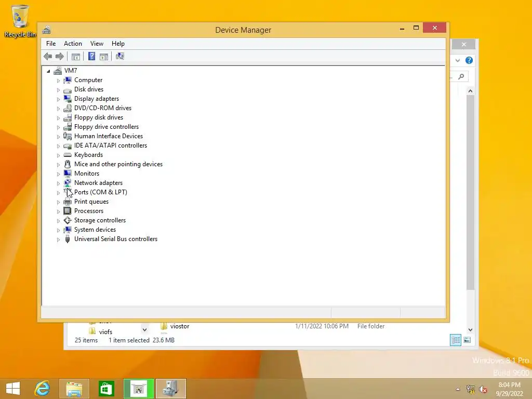532x399 pixels.
Task: Click the Print queues icon
Action: [68, 202]
